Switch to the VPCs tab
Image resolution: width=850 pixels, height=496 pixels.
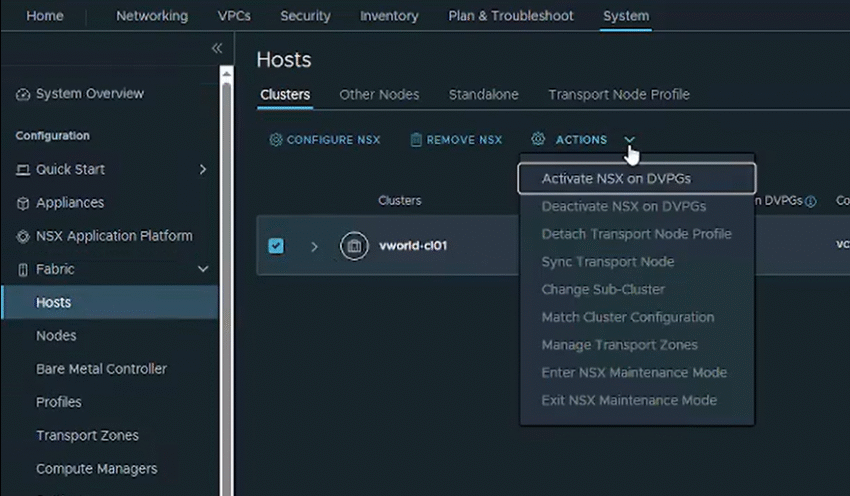click(234, 16)
